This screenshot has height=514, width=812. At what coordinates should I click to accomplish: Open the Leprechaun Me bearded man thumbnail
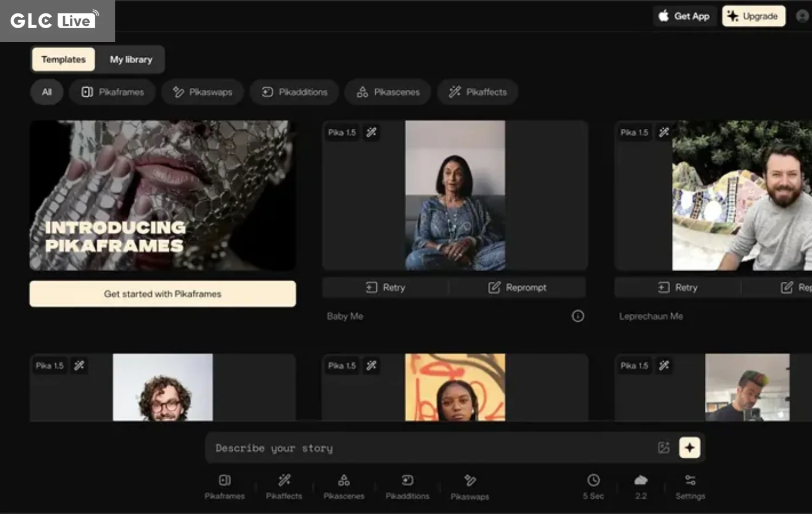[742, 195]
